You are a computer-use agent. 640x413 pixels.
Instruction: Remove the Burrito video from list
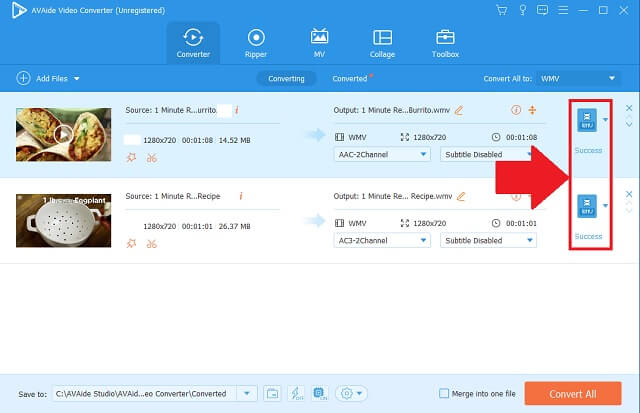(629, 108)
